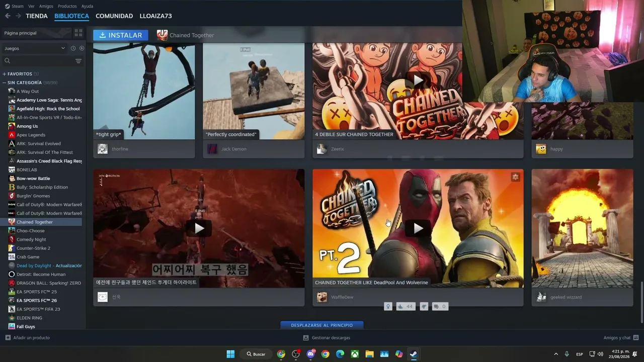Open the Steam menu
Screen dimensions: 644x362
click(14, 6)
